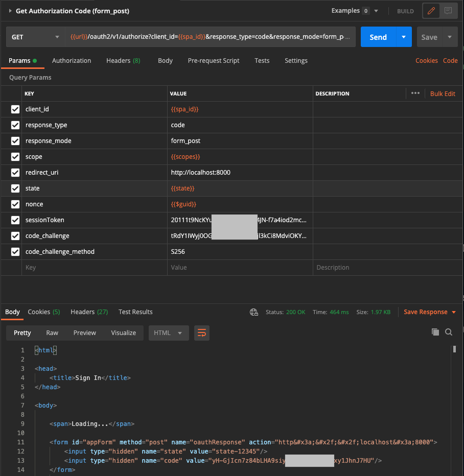Click the 200 OK status text
Screen dimensions: 464x476
[x=295, y=312]
